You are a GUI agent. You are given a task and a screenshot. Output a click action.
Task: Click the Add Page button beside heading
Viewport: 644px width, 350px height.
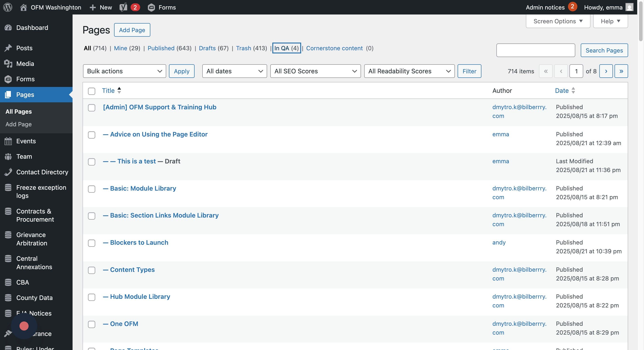click(132, 30)
